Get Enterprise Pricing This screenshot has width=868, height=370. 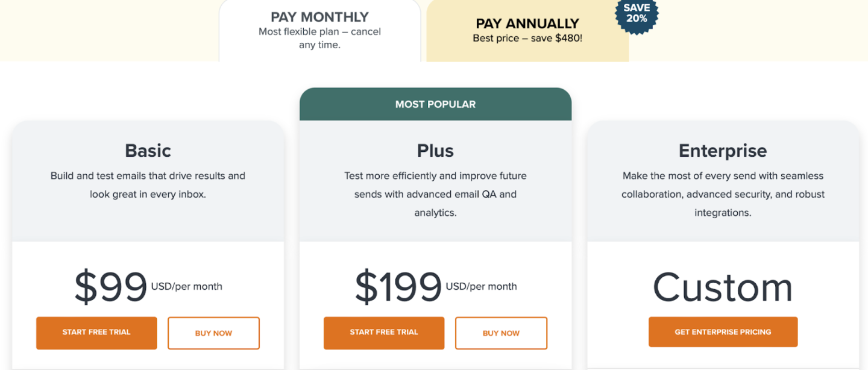pyautogui.click(x=723, y=331)
